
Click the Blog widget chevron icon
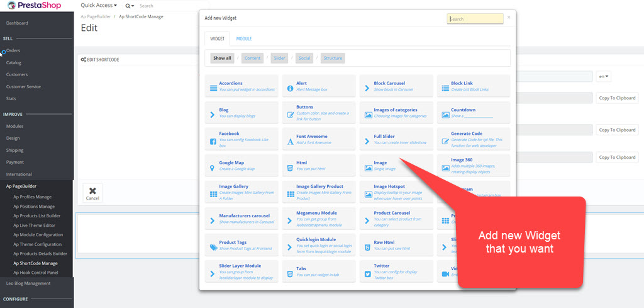click(x=213, y=115)
